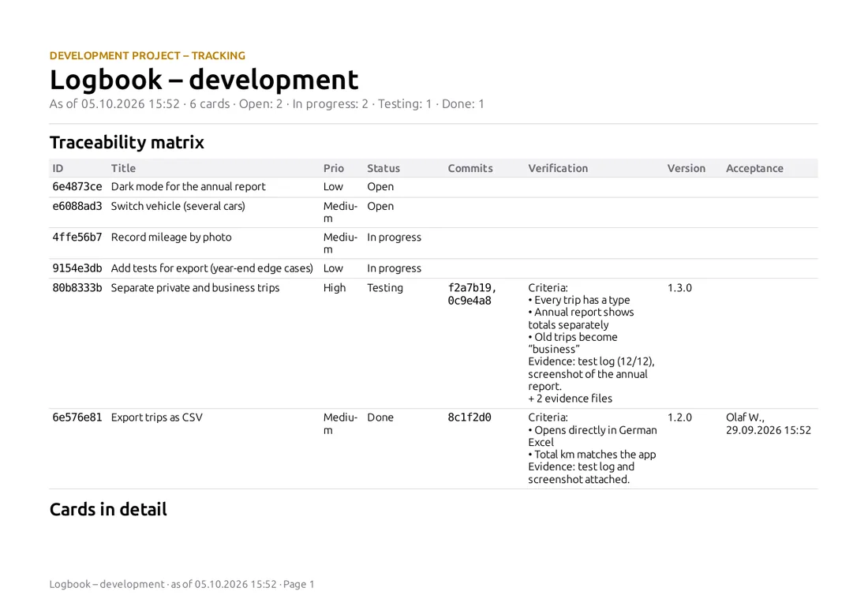Click 'Open' status of Dark mode row
Screen dimensions: 868x614
point(380,186)
